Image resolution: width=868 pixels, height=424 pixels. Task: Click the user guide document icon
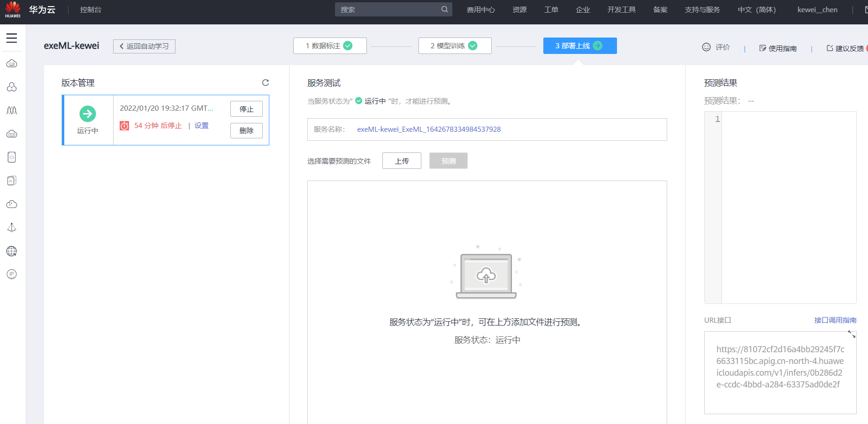pos(762,48)
